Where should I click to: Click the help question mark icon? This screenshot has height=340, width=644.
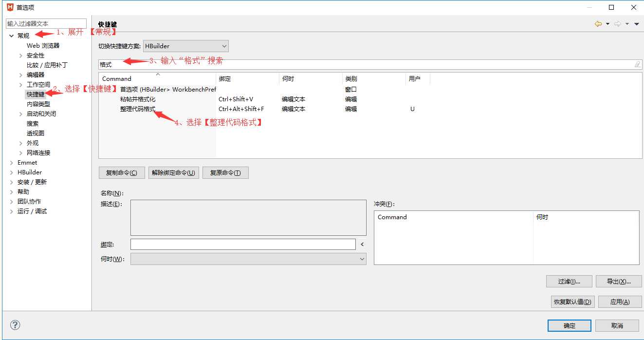[15, 325]
